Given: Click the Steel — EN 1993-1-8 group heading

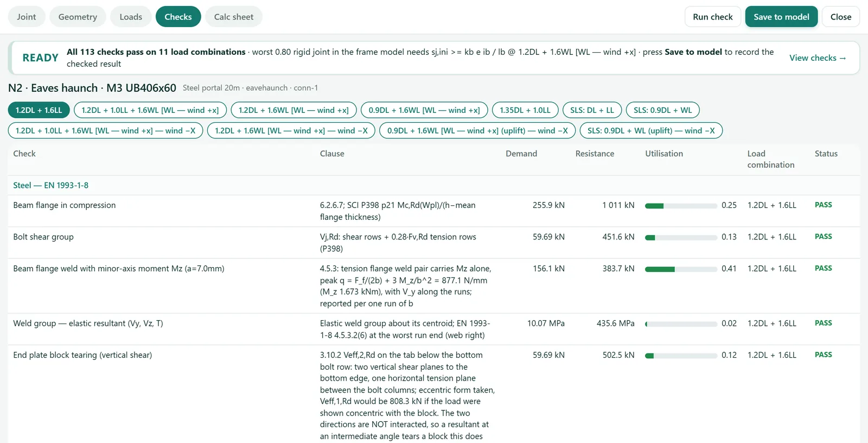Looking at the screenshot, I should click(51, 185).
